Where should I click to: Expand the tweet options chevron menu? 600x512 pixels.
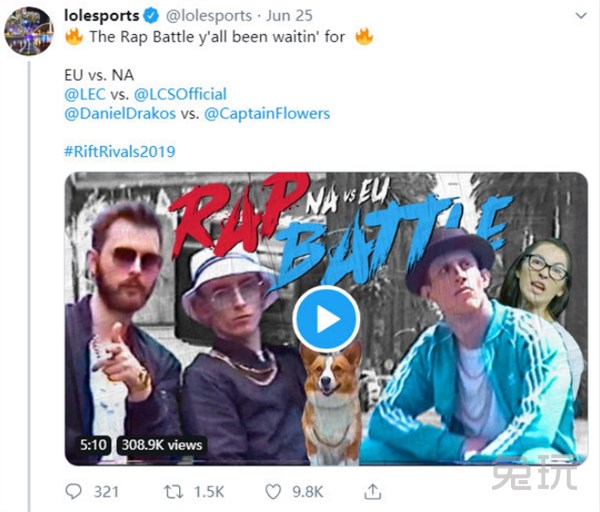point(581,16)
